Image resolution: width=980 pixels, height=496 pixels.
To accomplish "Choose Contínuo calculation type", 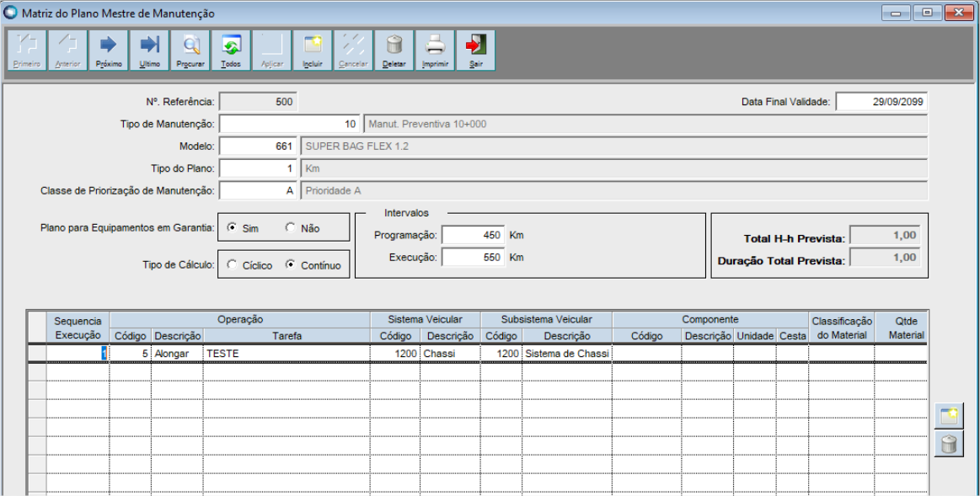I will pyautogui.click(x=290, y=265).
